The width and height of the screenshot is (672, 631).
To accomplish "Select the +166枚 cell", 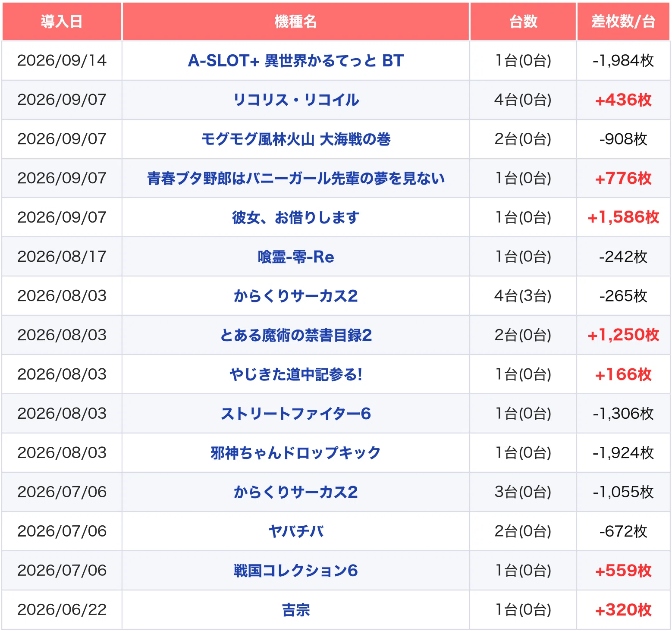I will pyautogui.click(x=623, y=375).
